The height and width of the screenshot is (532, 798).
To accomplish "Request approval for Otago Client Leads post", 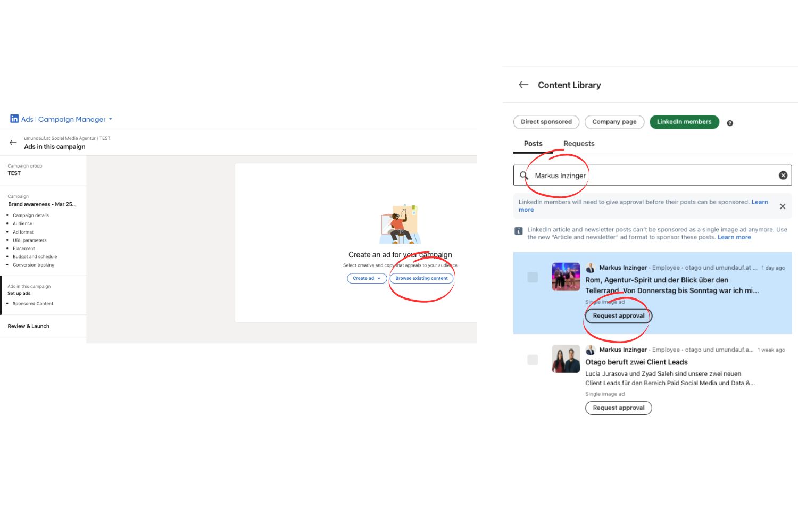I will [618, 408].
